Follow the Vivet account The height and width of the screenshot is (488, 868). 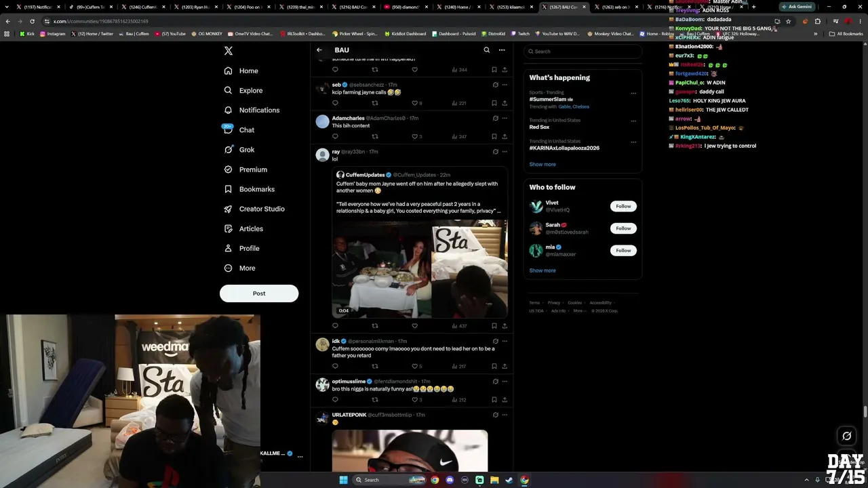tap(623, 206)
